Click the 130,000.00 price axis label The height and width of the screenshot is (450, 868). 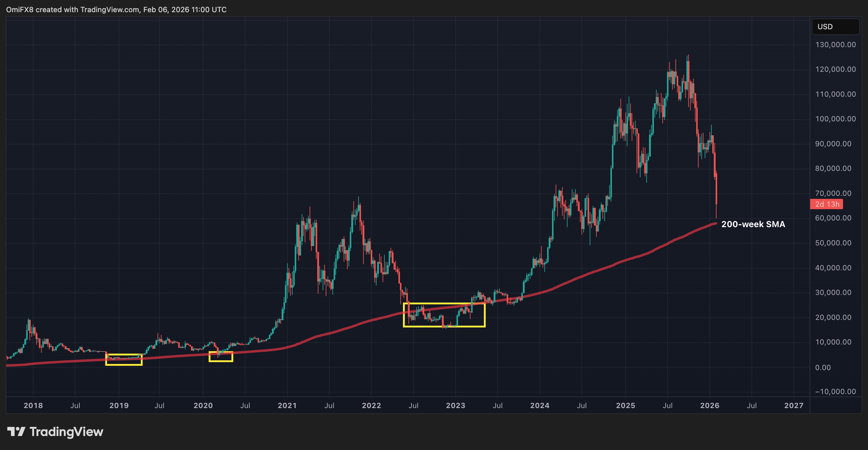(x=835, y=45)
